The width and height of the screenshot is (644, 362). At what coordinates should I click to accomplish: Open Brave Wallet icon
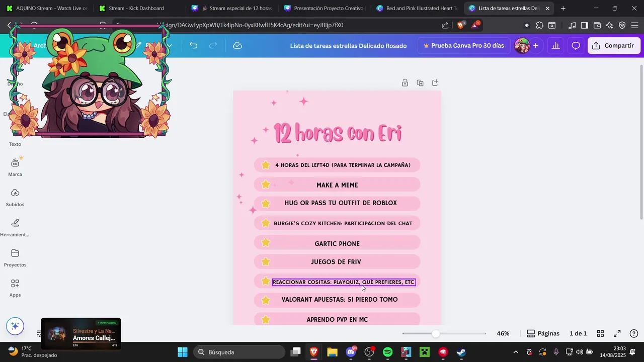pyautogui.click(x=597, y=25)
